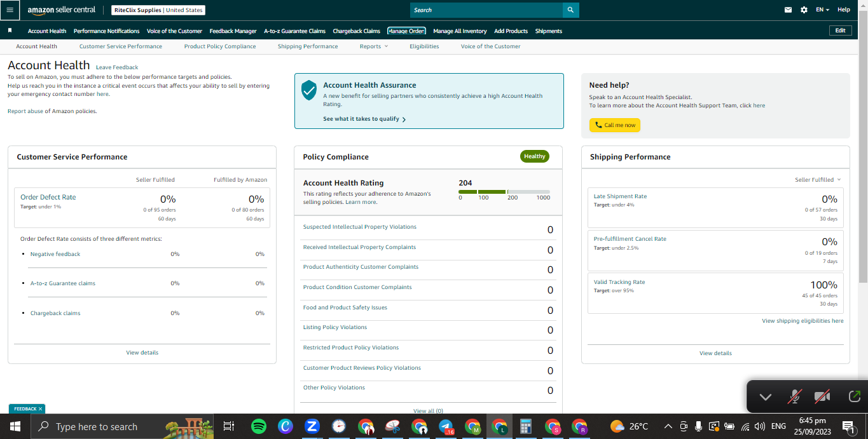
Task: Click the RiteClix Supplies account switcher
Action: point(158,10)
